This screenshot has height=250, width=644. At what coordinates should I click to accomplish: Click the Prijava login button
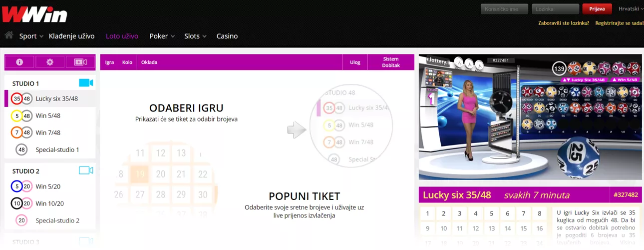(x=597, y=9)
